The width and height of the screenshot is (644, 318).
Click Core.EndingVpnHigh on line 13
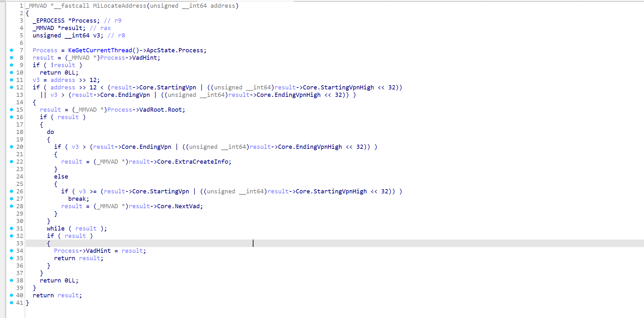[x=288, y=95]
